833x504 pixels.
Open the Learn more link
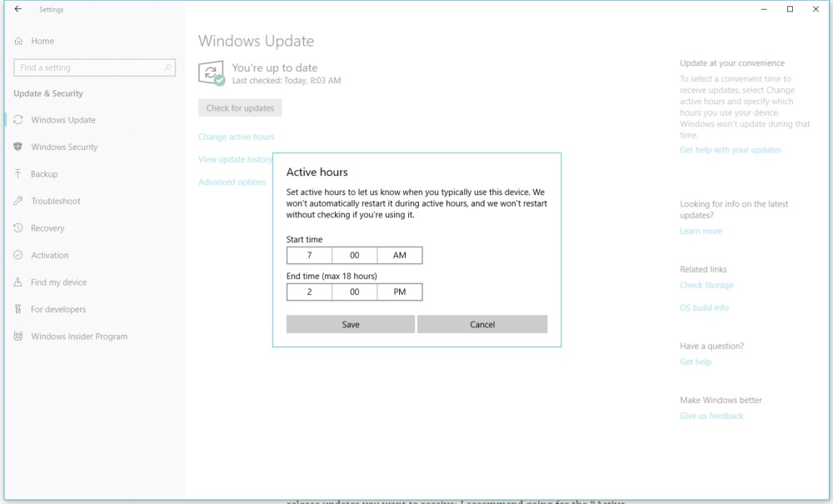click(x=701, y=231)
